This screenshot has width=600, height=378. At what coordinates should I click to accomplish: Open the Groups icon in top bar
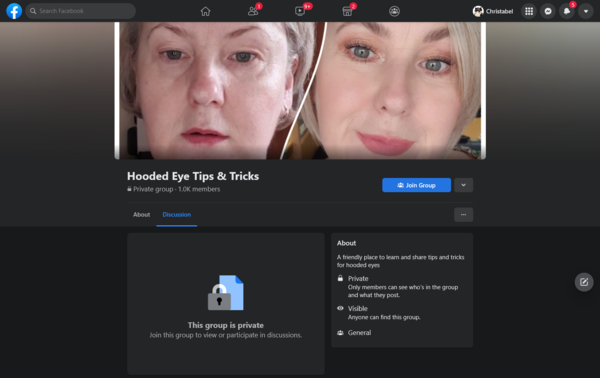(x=395, y=11)
